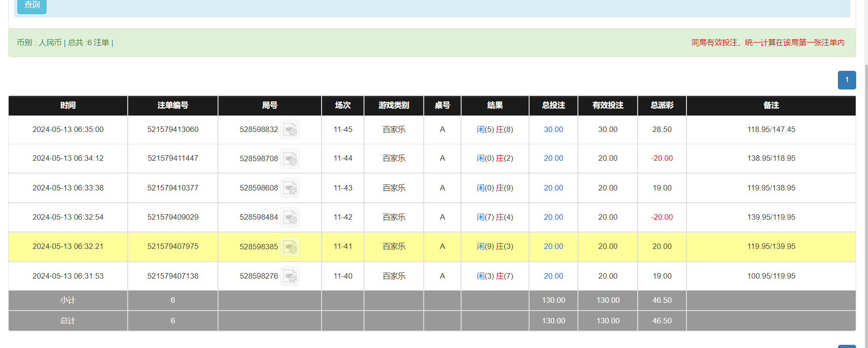Open 20.00 total bet link for round 11-40
This screenshot has width=868, height=348.
[553, 276]
